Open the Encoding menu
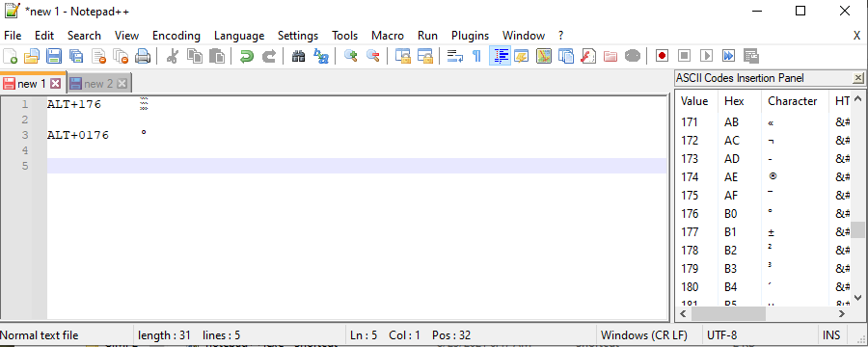Screen dimensions: 868x347 pyautogui.click(x=176, y=36)
